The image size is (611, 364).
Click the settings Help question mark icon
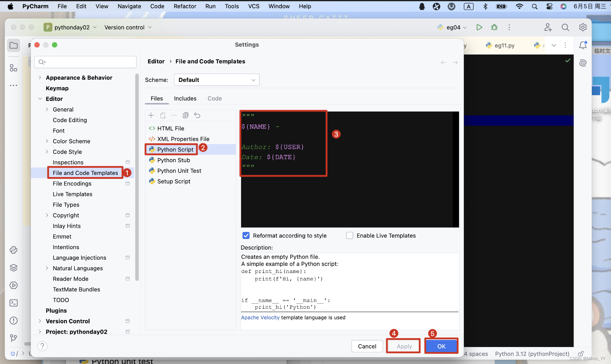42,346
